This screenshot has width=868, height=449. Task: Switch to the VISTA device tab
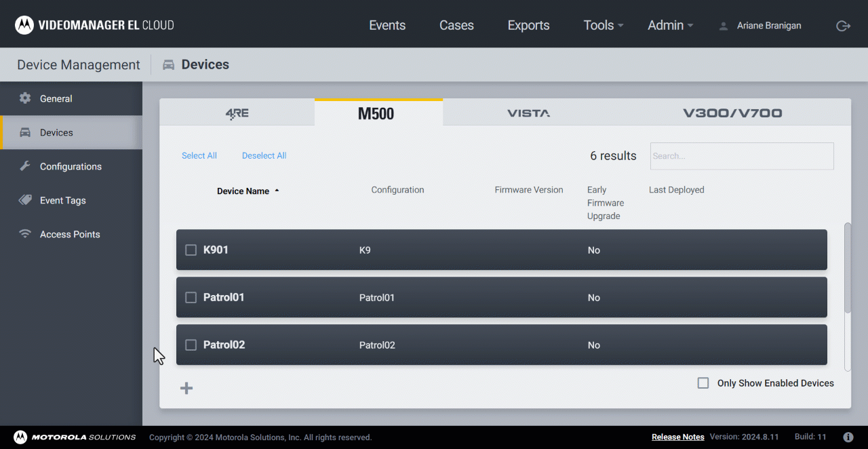click(528, 113)
